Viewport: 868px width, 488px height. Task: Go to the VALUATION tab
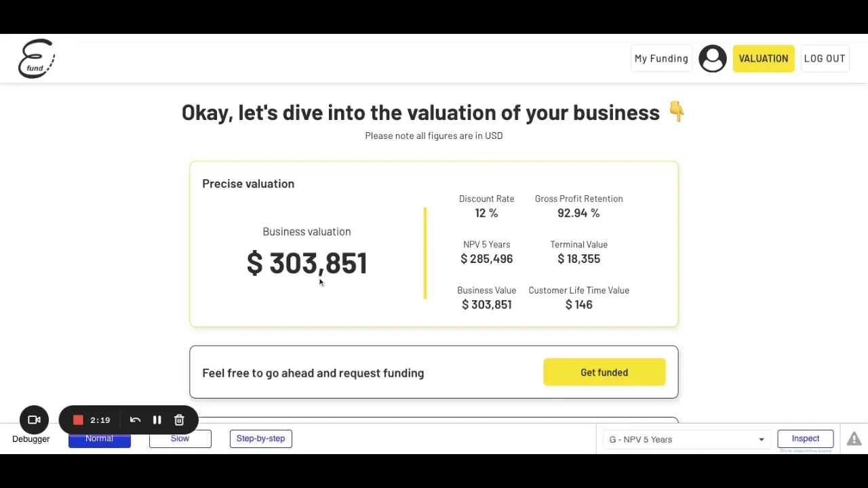click(763, 59)
